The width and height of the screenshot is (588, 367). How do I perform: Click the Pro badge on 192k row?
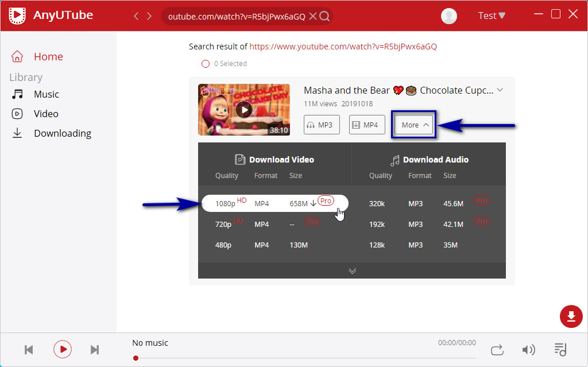482,221
